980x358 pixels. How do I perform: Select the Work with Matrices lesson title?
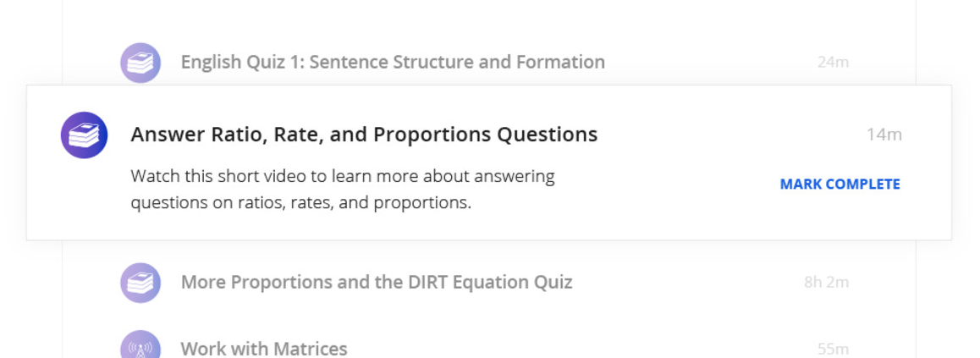pos(264,349)
